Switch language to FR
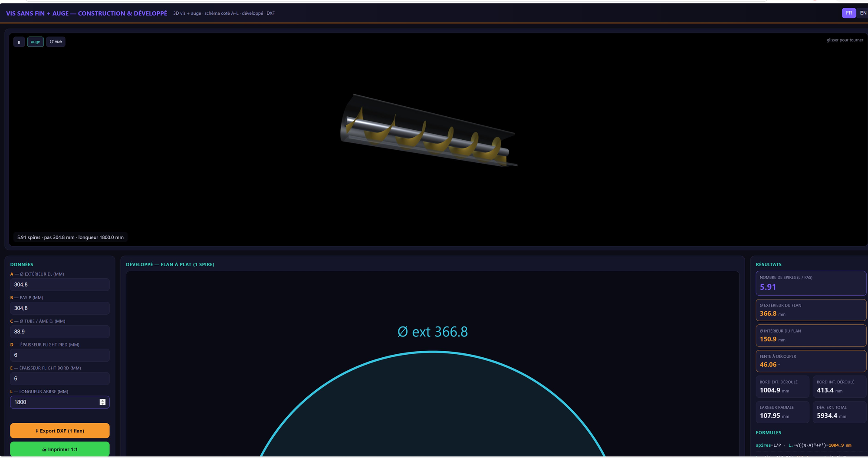Viewport: 868px width, 458px height. (849, 13)
